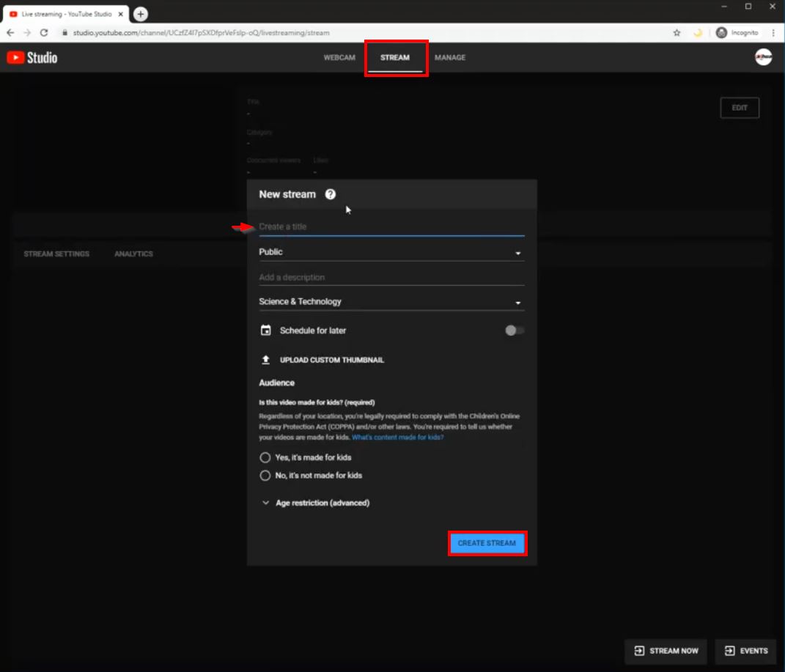Screen dimensions: 785x672
Task: Select No, it's not made for kids
Action: click(265, 476)
